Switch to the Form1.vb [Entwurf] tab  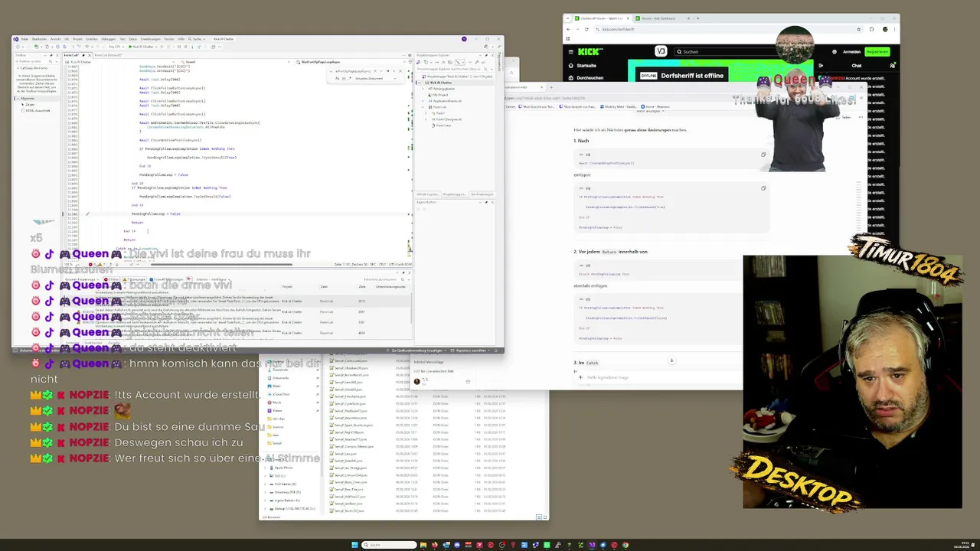(x=109, y=55)
